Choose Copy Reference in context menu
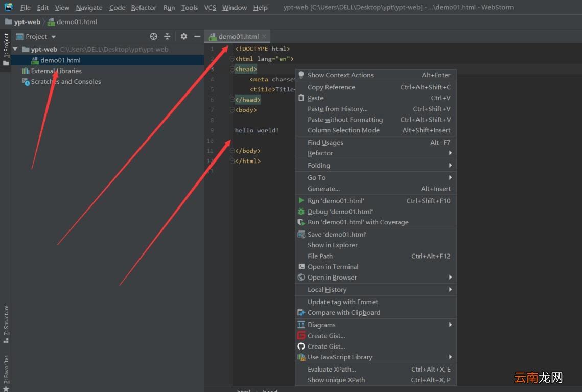This screenshot has height=392, width=582. coord(376,87)
